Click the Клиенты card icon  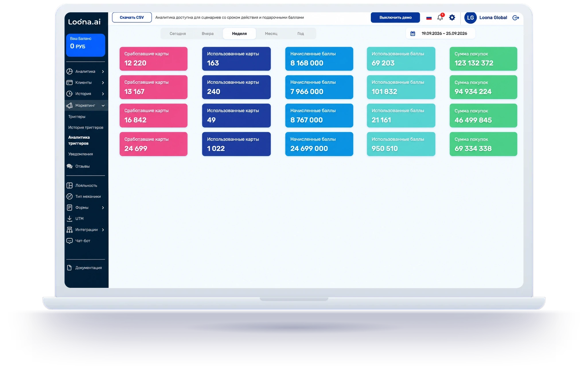pos(69,83)
